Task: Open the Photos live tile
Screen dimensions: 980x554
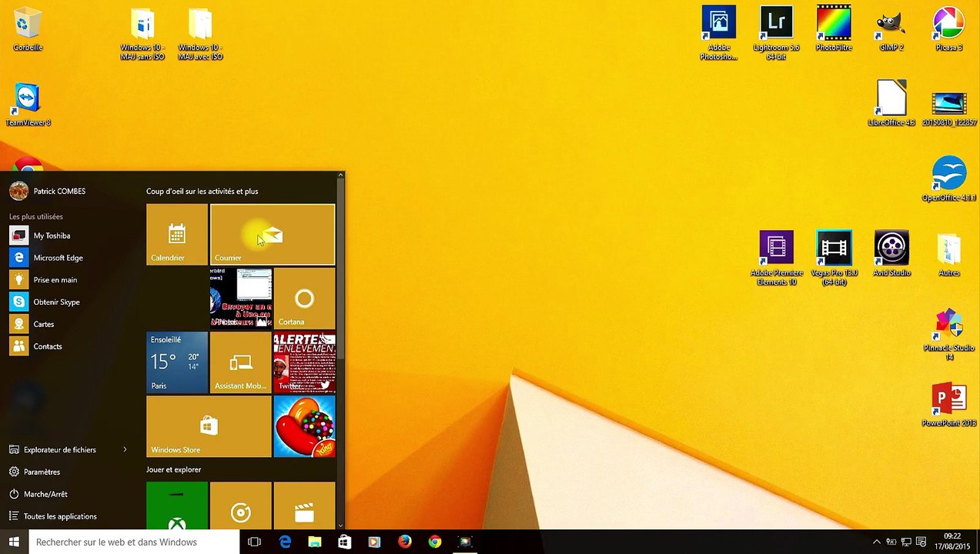Action: click(x=241, y=299)
